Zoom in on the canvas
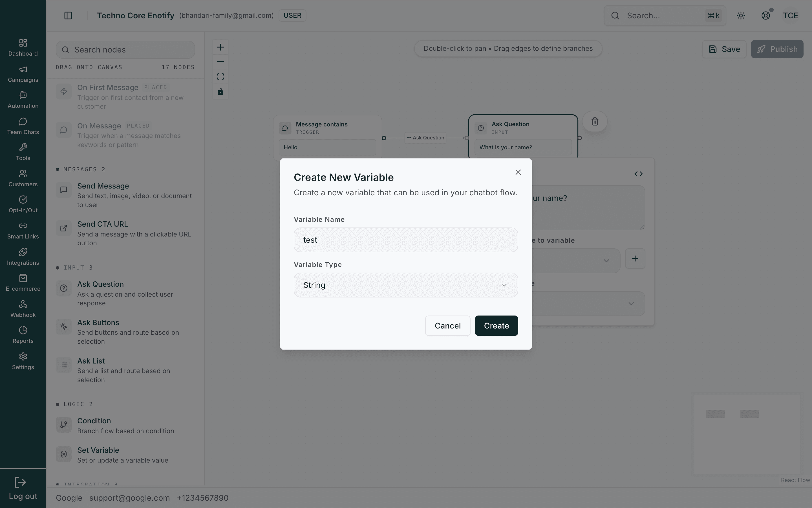Image resolution: width=812 pixels, height=508 pixels. click(220, 47)
